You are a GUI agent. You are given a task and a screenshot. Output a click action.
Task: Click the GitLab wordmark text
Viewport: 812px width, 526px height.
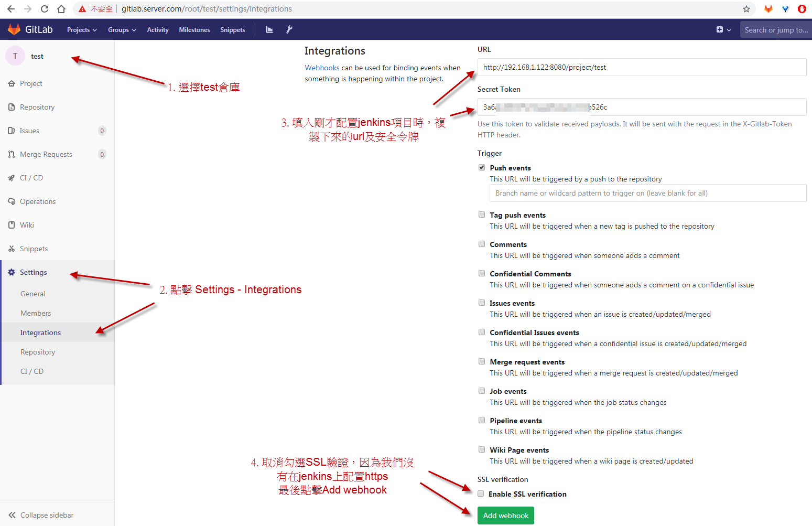click(x=39, y=29)
